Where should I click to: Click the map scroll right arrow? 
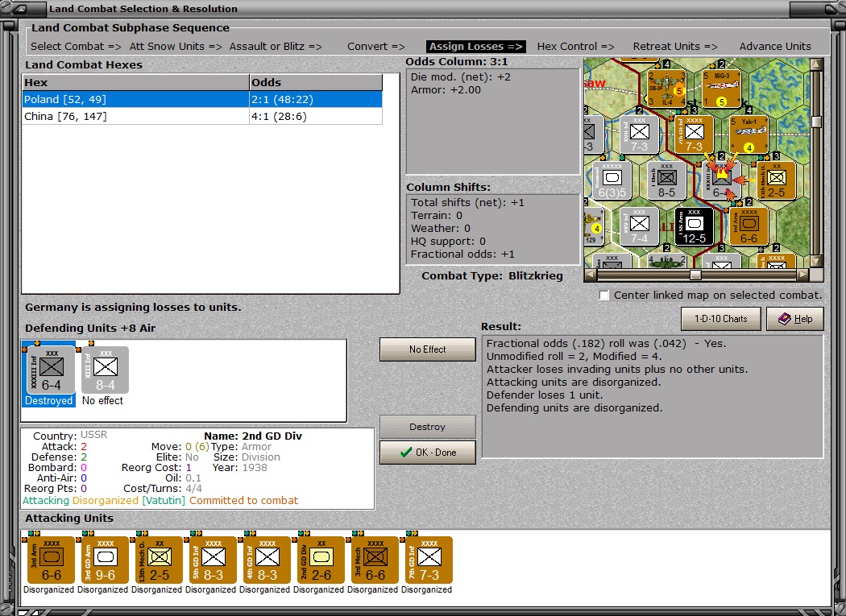pyautogui.click(x=802, y=275)
